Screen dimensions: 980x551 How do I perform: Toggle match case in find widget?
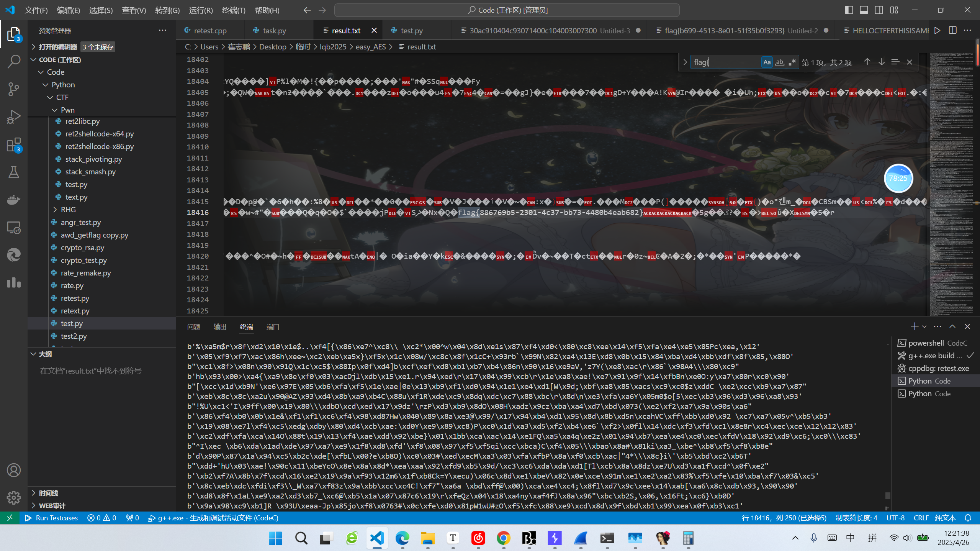point(767,62)
